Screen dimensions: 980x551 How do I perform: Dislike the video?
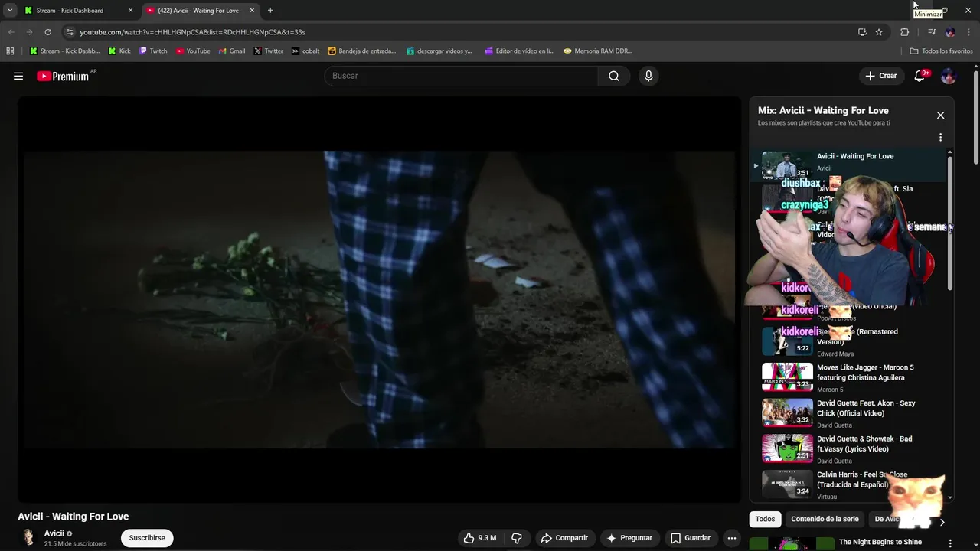click(517, 538)
